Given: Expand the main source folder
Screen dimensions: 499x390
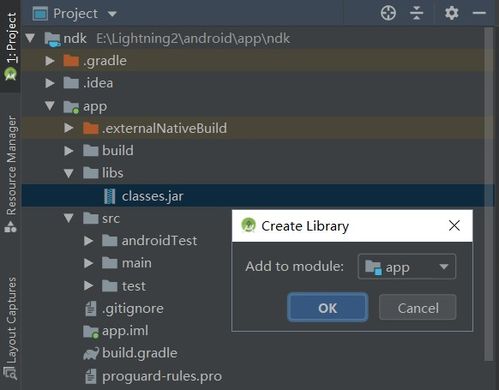Looking at the screenshot, I should 88,263.
